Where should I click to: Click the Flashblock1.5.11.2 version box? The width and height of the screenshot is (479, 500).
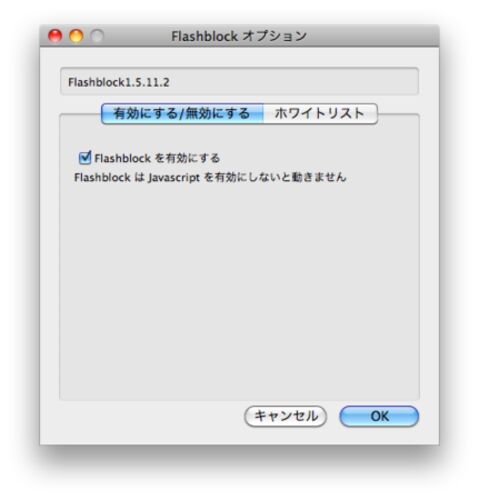239,82
